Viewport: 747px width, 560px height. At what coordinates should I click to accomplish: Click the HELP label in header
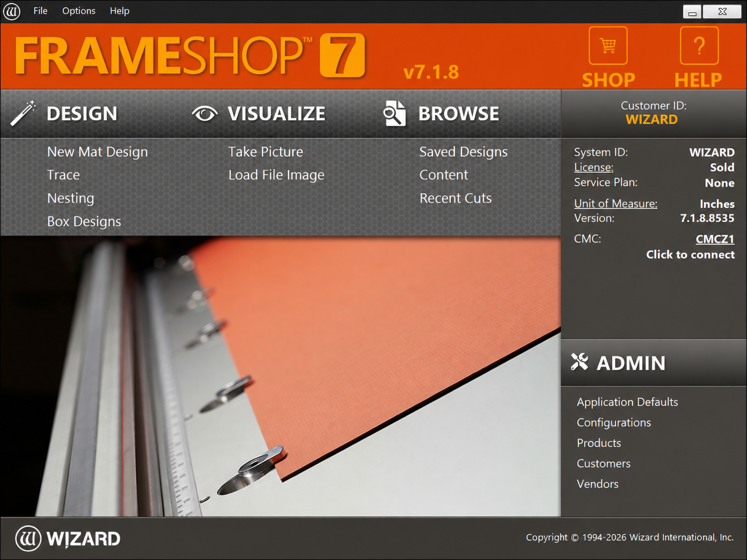(699, 80)
